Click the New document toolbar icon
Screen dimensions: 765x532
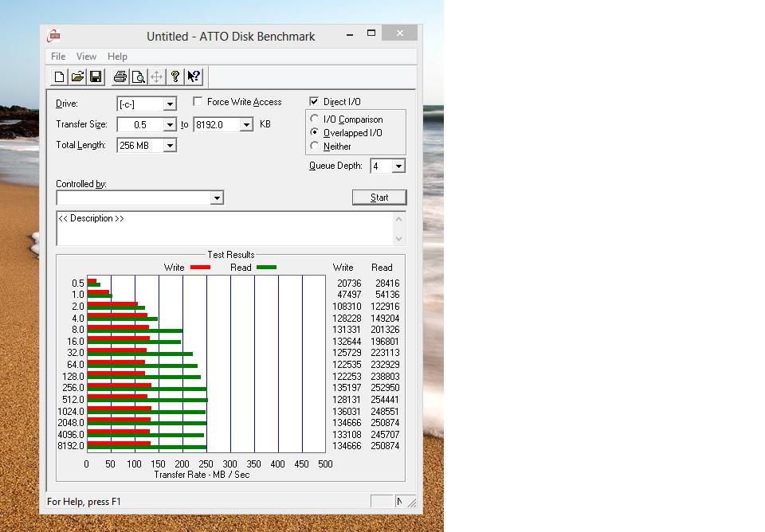click(59, 76)
